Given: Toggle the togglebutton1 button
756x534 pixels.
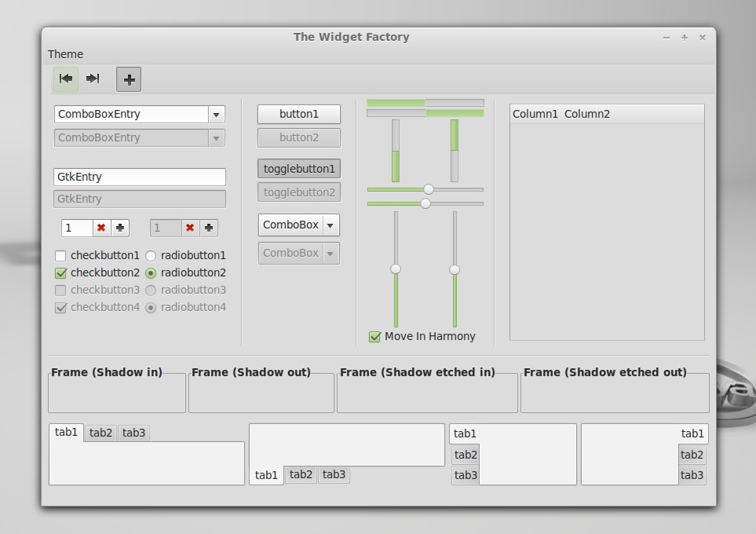Looking at the screenshot, I should (299, 169).
